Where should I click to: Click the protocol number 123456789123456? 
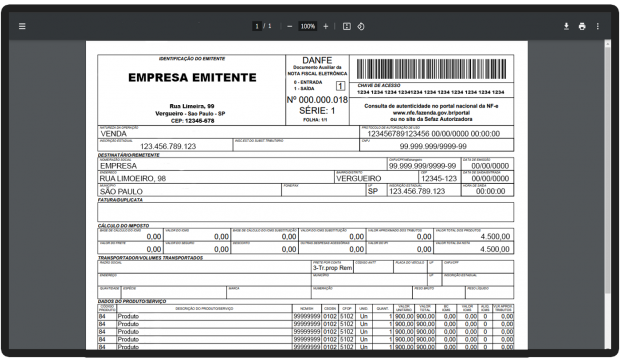click(x=398, y=134)
